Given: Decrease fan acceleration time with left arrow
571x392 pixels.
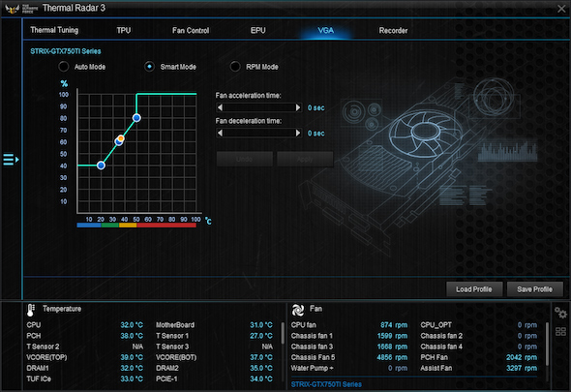Looking at the screenshot, I should pyautogui.click(x=220, y=107).
